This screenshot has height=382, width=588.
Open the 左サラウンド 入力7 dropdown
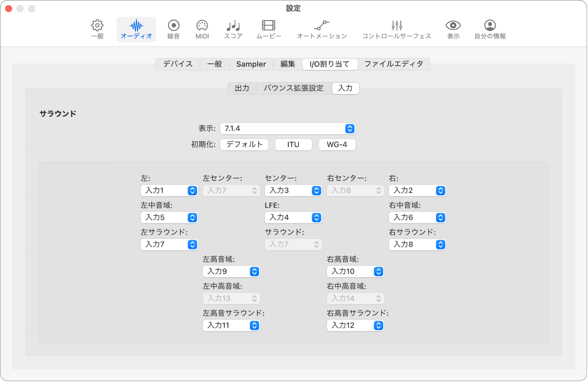coord(169,245)
